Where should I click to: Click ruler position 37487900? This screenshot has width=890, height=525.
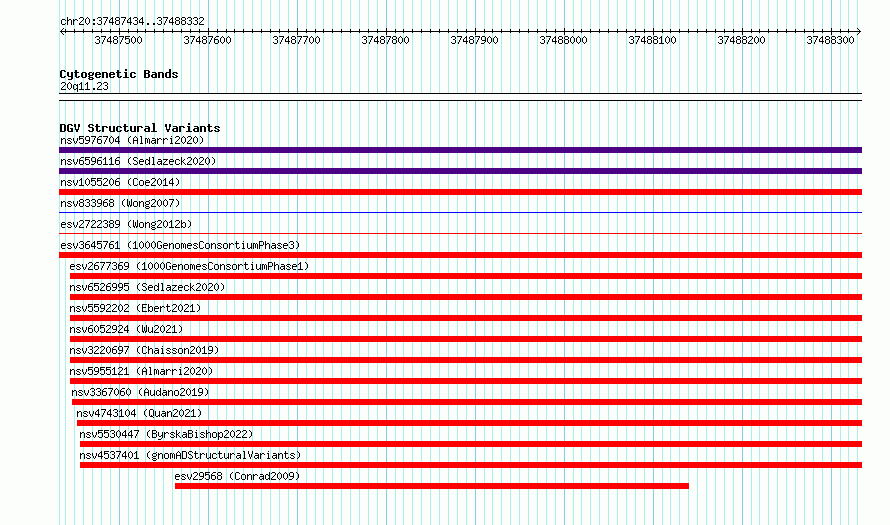pyautogui.click(x=475, y=40)
